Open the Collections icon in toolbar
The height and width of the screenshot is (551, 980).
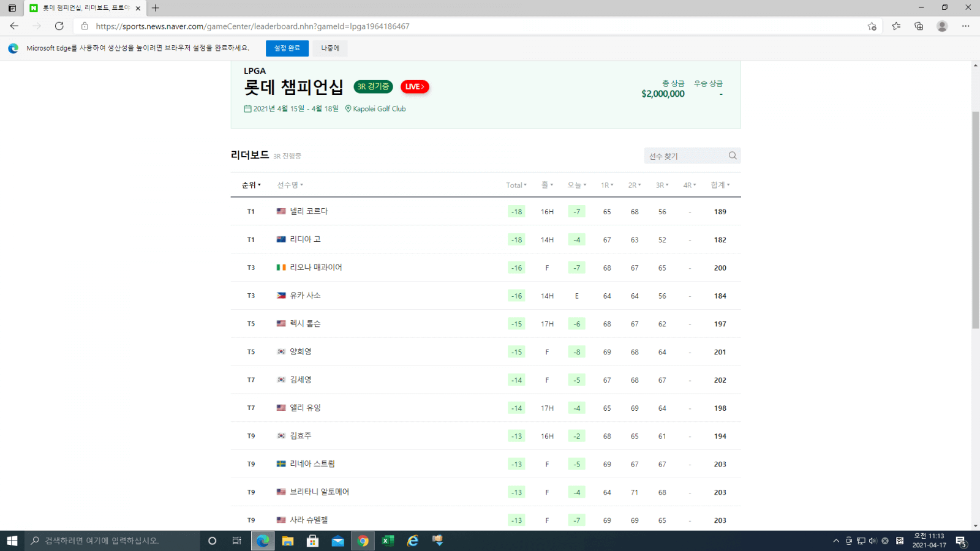coord(919,26)
